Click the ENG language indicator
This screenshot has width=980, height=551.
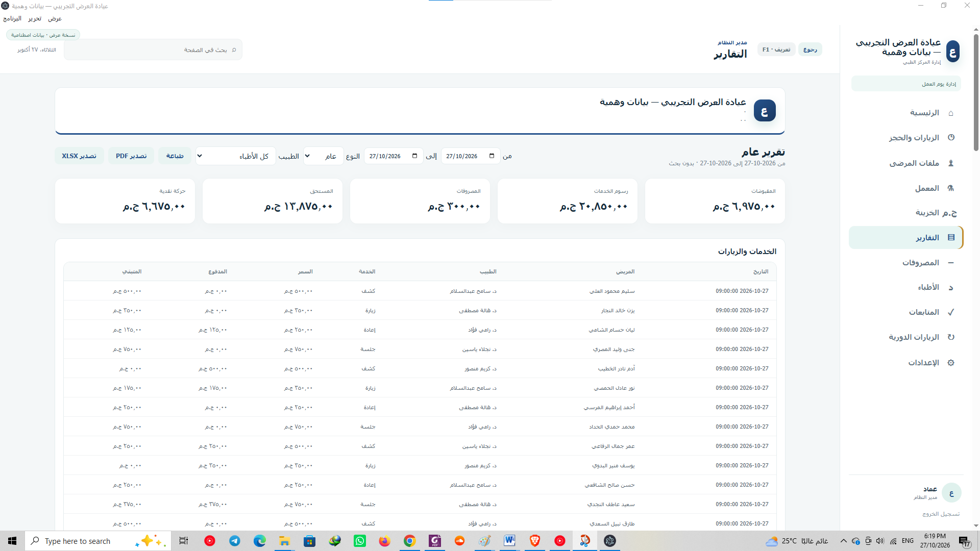point(908,541)
